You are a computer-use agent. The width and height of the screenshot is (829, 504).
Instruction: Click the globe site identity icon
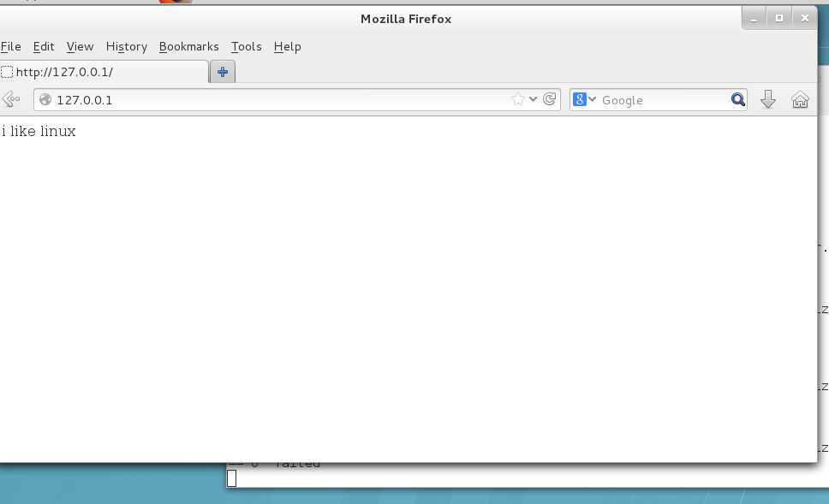(x=45, y=100)
